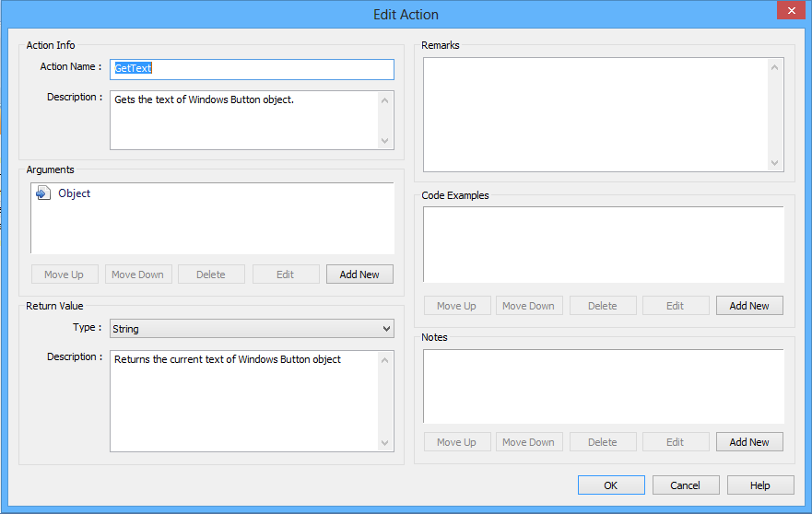Click Move Up under Arguments

pos(65,275)
